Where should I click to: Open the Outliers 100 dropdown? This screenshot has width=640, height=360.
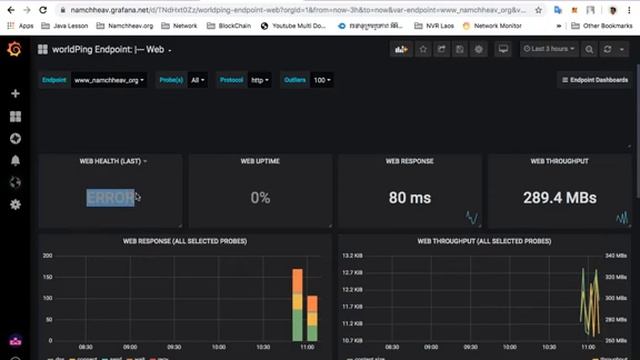(x=322, y=80)
